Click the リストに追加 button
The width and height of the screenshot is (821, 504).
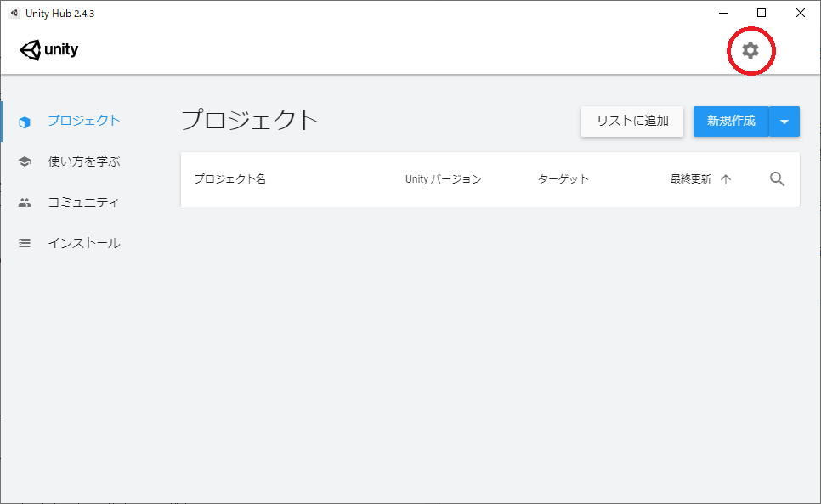(x=631, y=122)
